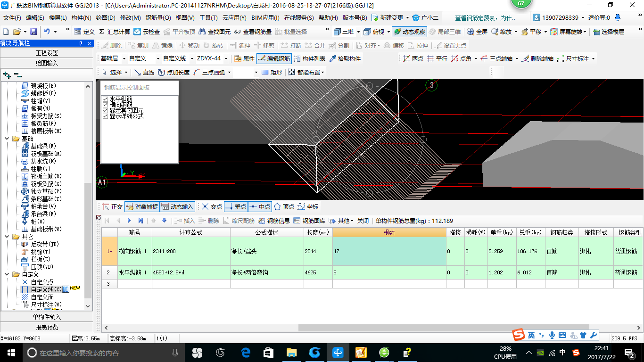Toggle 动态输入 dynamic input
Image resolution: width=644 pixels, height=362 pixels.
pos(177,206)
